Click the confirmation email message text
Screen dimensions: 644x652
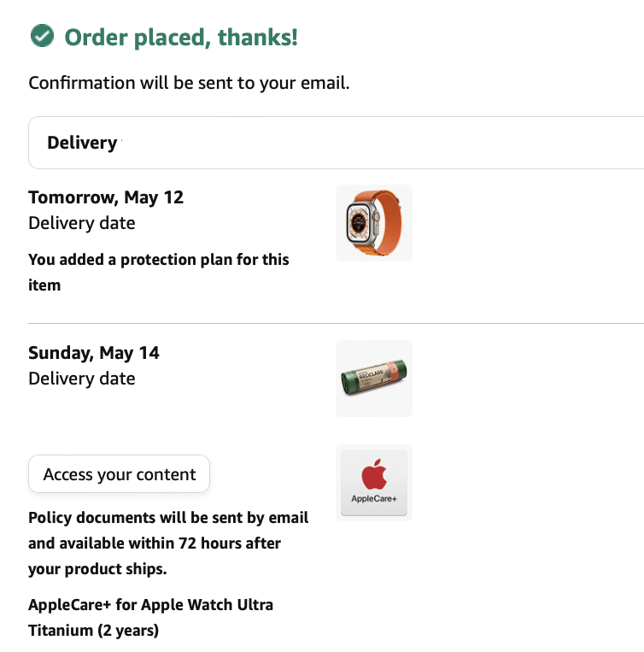click(x=189, y=83)
